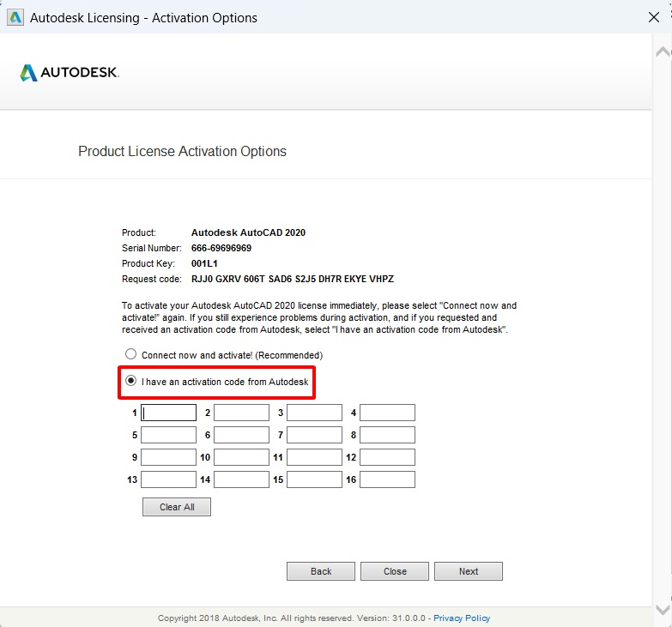The width and height of the screenshot is (672, 627).
Task: Select I have an activation code radio
Action: pos(130,381)
